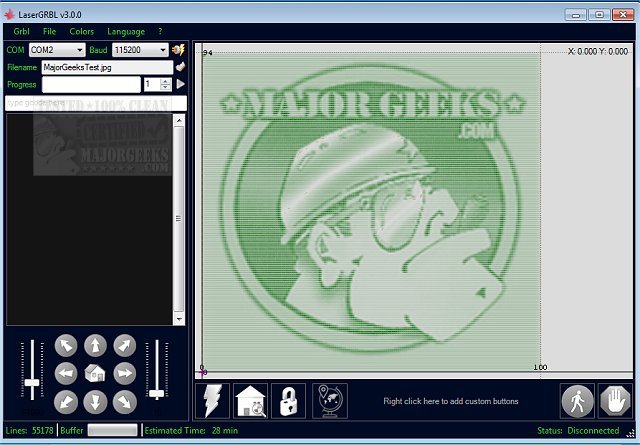Click the walking man resume button
This screenshot has width=640, height=445.
tap(577, 401)
